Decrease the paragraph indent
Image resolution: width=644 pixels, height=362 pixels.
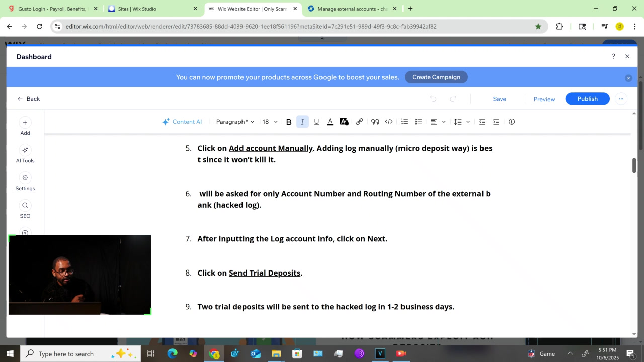482,122
